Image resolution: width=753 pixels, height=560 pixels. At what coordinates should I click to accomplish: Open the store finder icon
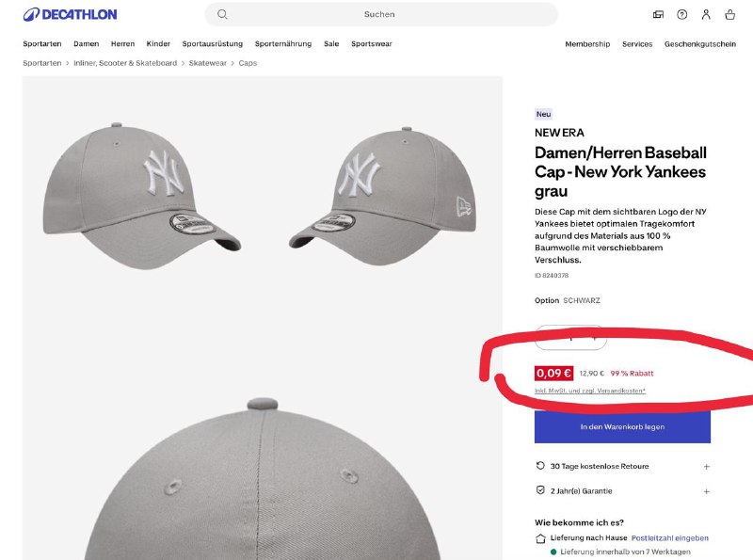pyautogui.click(x=658, y=14)
